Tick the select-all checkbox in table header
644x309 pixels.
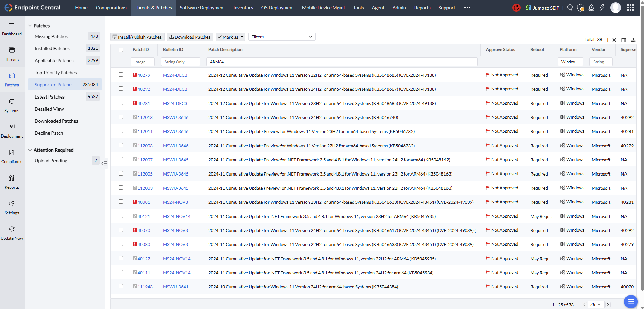(121, 50)
